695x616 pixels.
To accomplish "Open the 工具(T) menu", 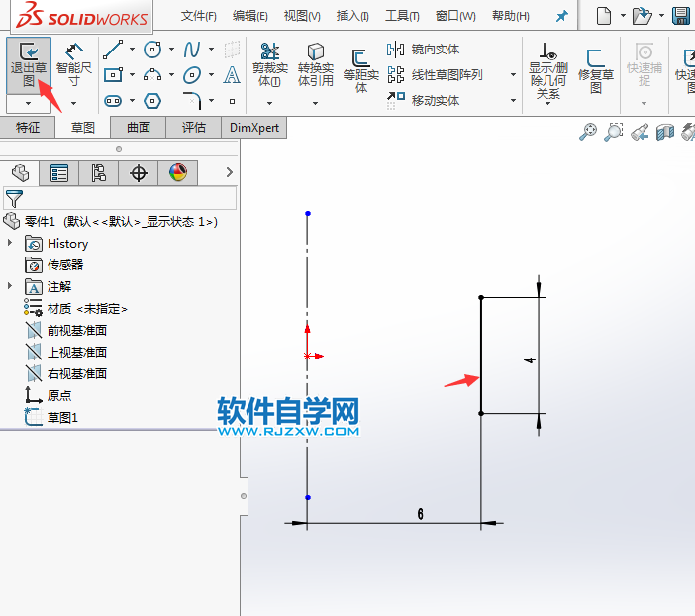I will click(x=402, y=16).
